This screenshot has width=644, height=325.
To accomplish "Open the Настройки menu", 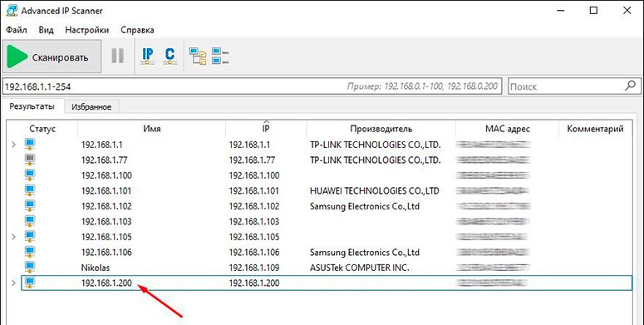I will point(87,30).
